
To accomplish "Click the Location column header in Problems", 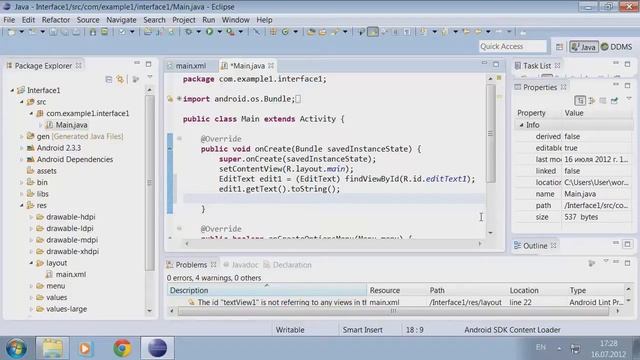I will click(537, 290).
